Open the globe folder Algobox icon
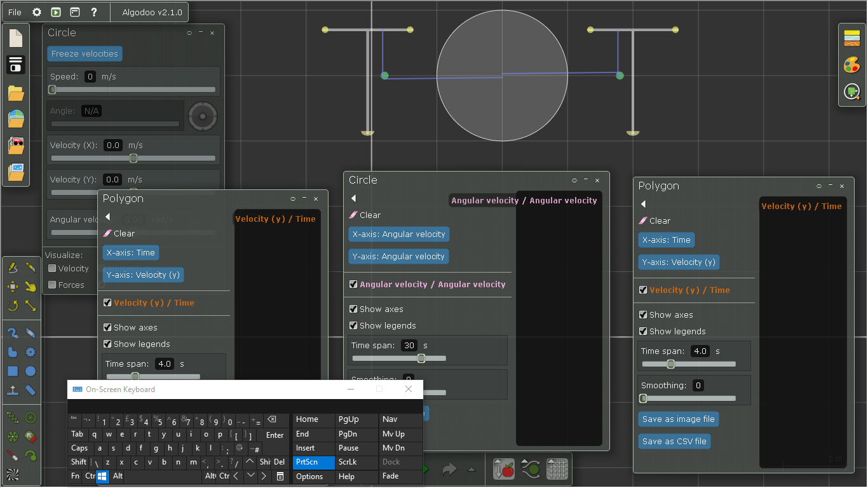Screen dimensions: 868x488 (x=16, y=119)
